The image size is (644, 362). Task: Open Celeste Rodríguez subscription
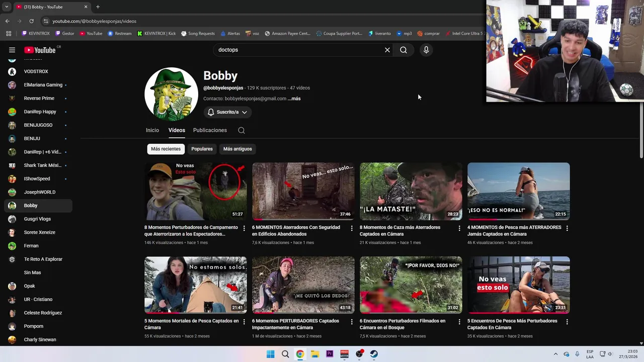point(38,313)
